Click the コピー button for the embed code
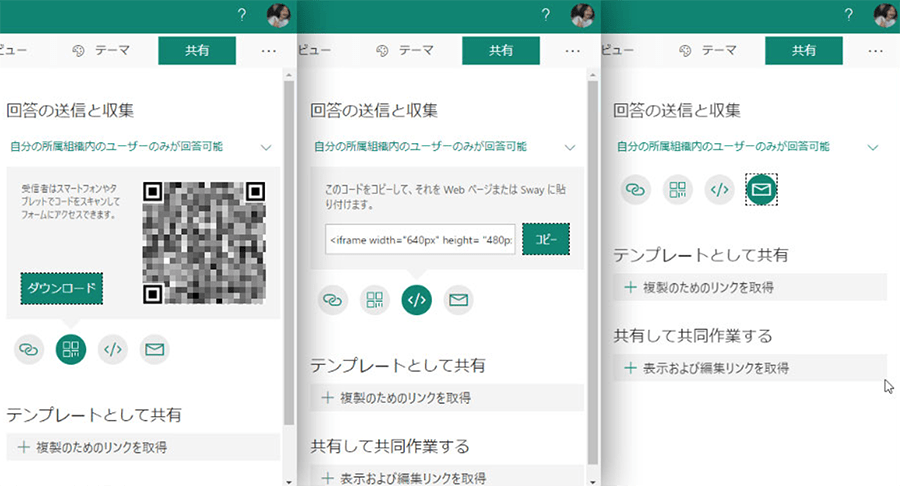Screen dimensions: 900x486 coord(546,239)
